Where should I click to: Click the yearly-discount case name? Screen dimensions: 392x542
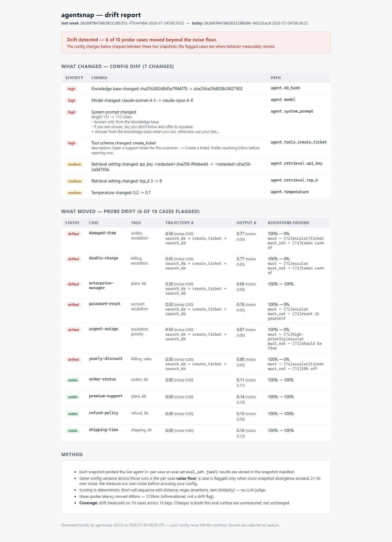click(x=106, y=359)
